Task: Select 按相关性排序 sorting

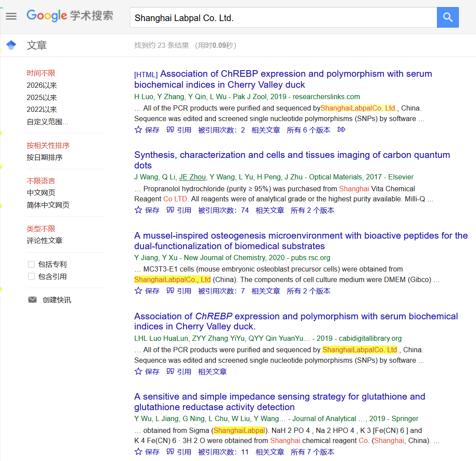Action: [x=48, y=145]
